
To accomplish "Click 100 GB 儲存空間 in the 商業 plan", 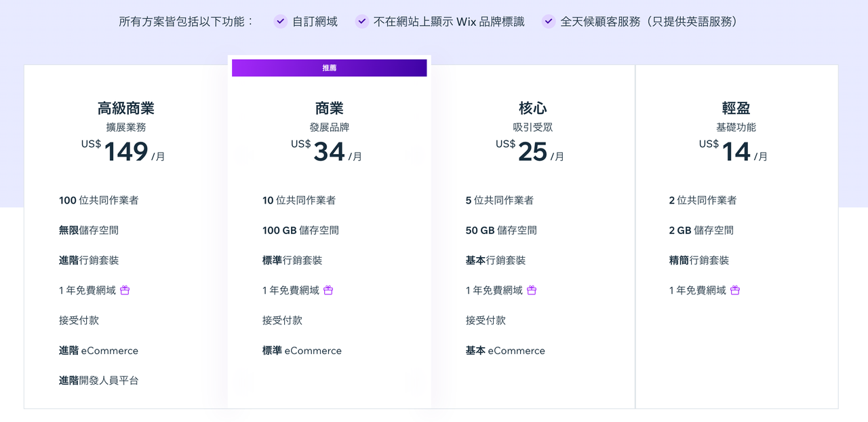I will coord(300,230).
